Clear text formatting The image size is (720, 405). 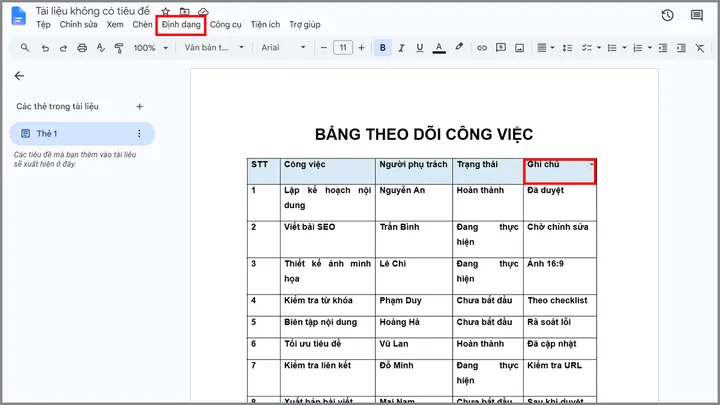(700, 48)
